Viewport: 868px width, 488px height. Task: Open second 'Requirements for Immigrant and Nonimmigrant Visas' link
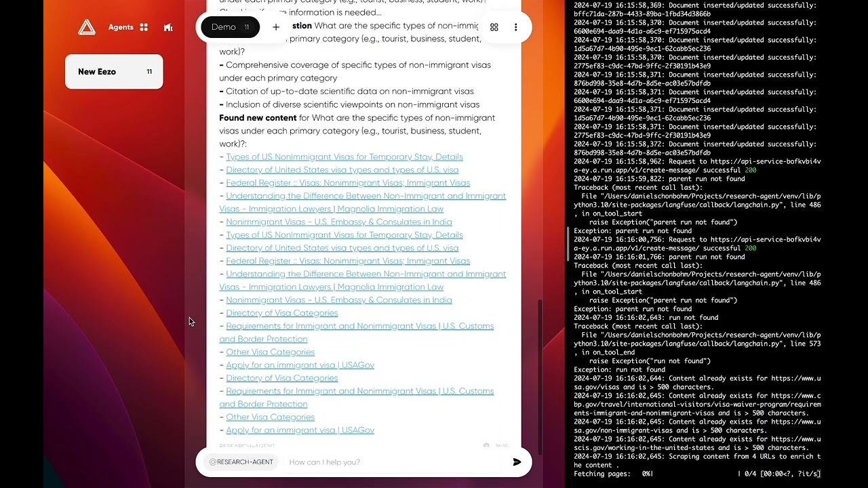[x=357, y=398]
